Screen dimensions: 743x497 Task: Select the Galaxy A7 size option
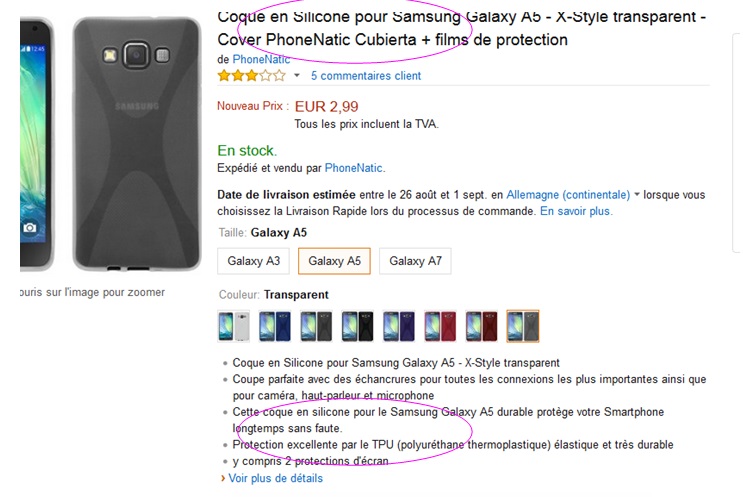click(x=415, y=261)
